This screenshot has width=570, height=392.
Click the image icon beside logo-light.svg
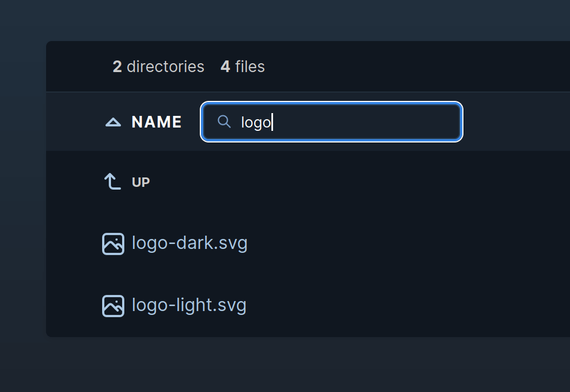tap(113, 306)
